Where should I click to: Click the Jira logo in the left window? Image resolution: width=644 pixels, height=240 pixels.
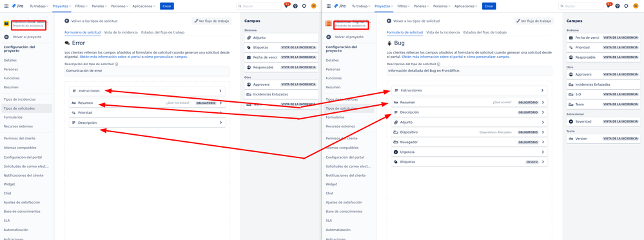click(x=17, y=6)
